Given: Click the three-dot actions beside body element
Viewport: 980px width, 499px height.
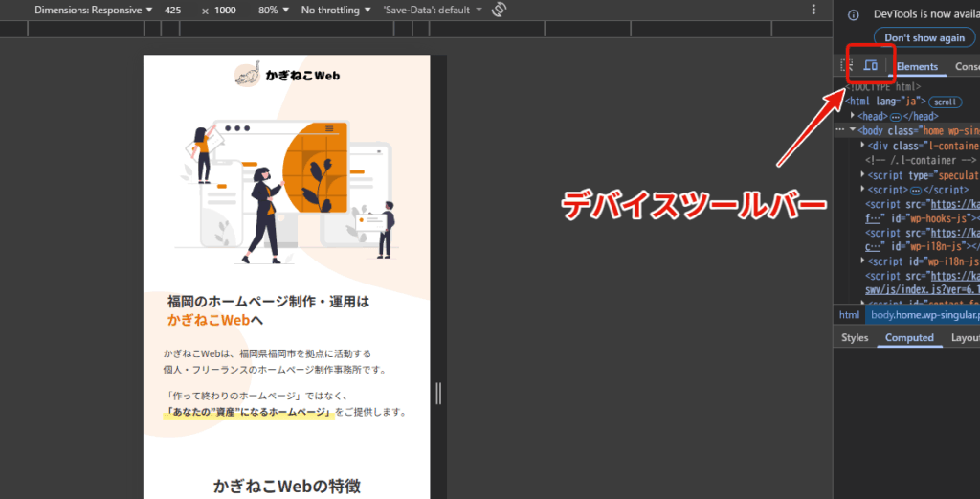Looking at the screenshot, I should [x=839, y=129].
